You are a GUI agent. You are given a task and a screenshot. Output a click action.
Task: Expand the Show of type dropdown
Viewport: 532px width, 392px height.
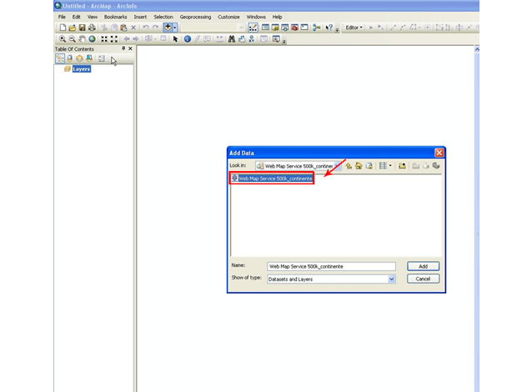click(x=392, y=279)
